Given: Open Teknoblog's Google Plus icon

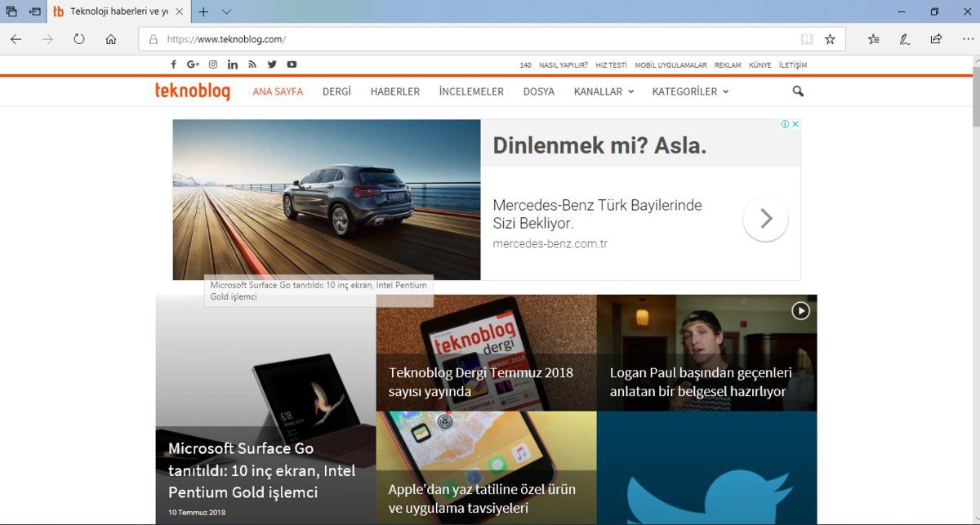Looking at the screenshot, I should 193,65.
